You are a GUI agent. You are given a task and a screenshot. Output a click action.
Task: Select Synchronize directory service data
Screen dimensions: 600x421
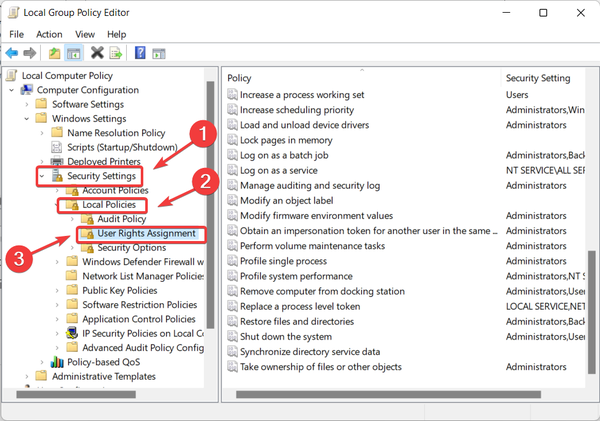(x=310, y=351)
